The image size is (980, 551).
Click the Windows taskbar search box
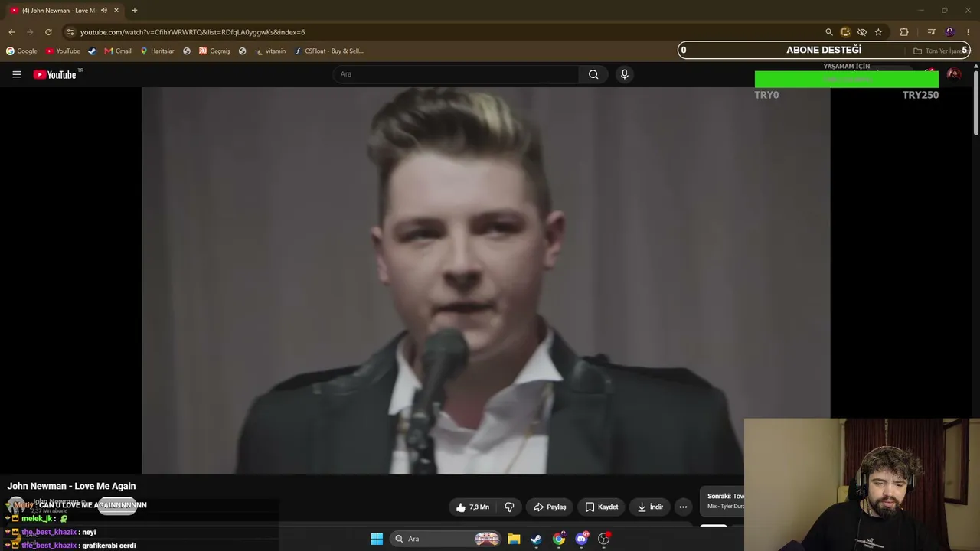(x=447, y=539)
